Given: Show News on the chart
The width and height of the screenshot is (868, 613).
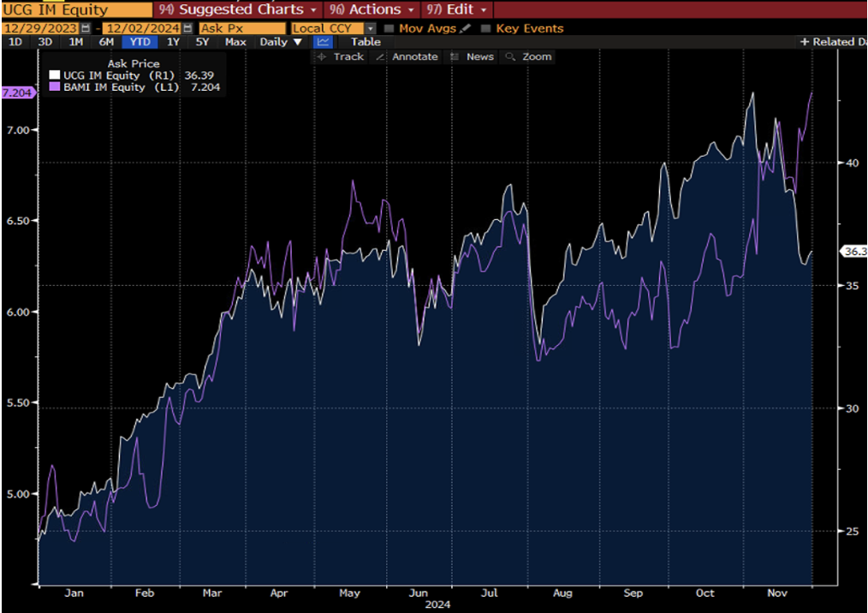Looking at the screenshot, I should pyautogui.click(x=472, y=57).
